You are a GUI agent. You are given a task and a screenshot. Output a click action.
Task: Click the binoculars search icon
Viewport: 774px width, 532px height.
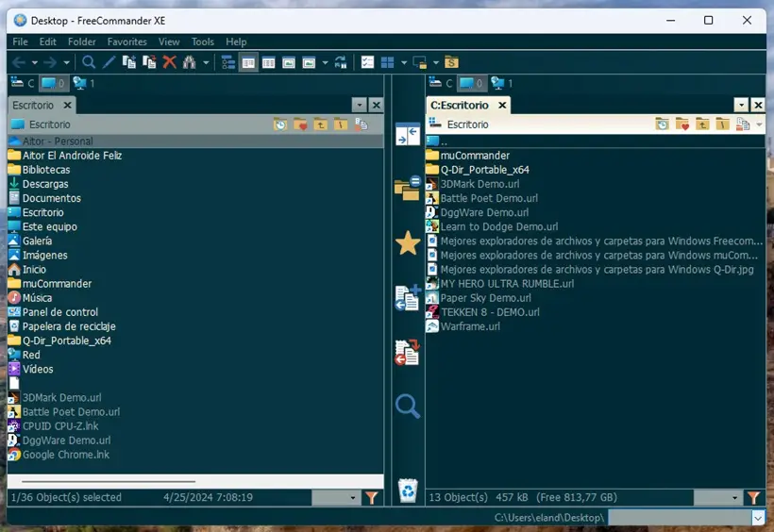point(190,62)
